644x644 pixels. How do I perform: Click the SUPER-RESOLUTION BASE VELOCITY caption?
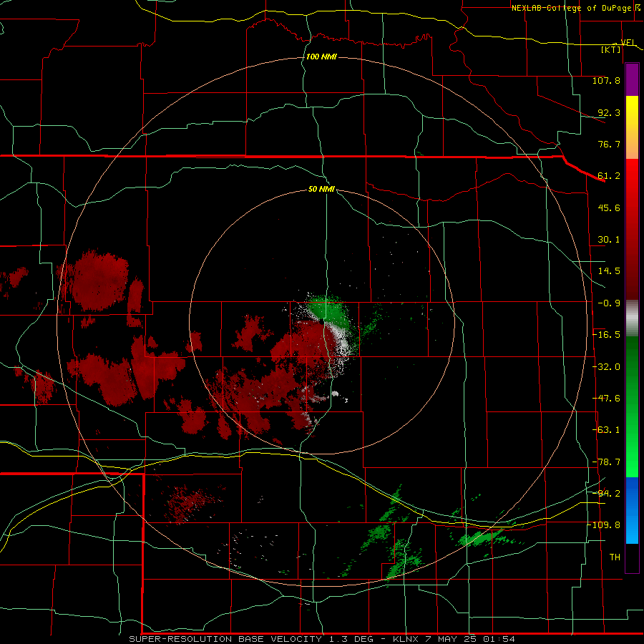(225, 639)
